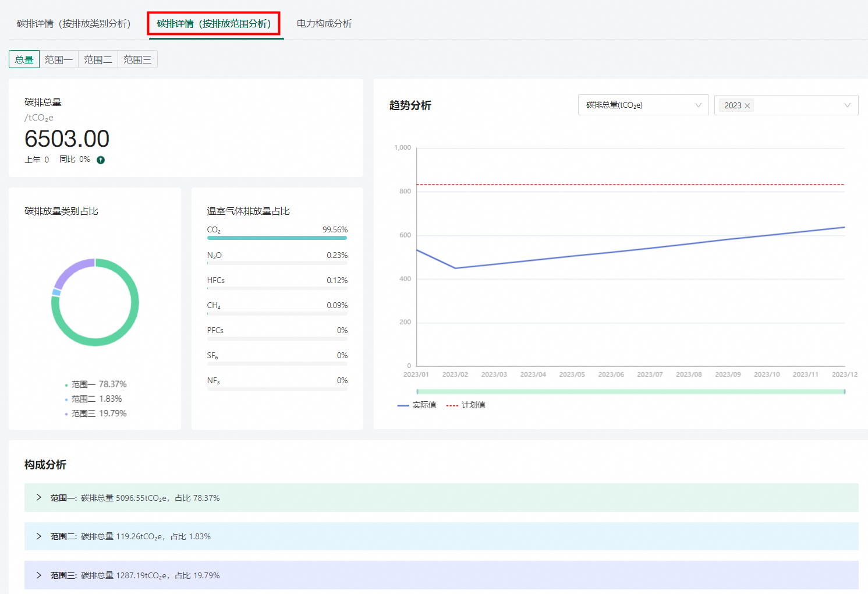Click the CH₄ 0.09% value
This screenshot has height=594, width=868.
point(337,305)
